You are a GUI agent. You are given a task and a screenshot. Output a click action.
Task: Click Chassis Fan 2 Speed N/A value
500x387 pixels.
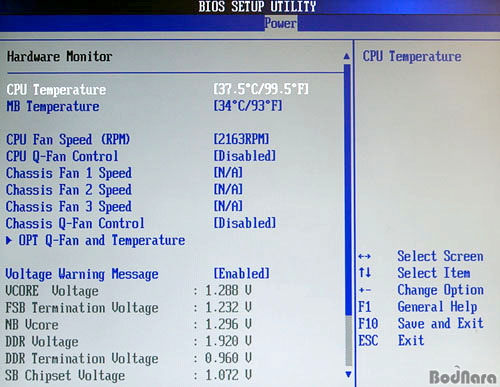[x=228, y=189]
